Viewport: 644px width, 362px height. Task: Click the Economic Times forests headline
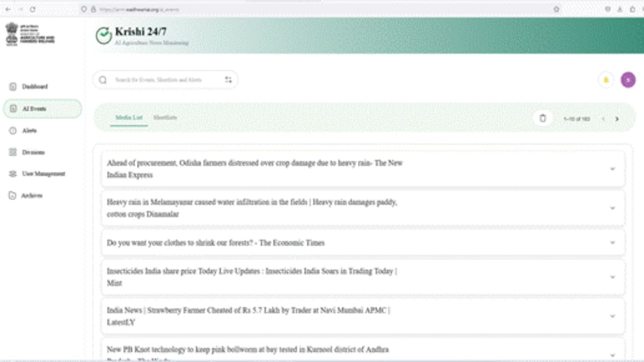pyautogui.click(x=216, y=243)
